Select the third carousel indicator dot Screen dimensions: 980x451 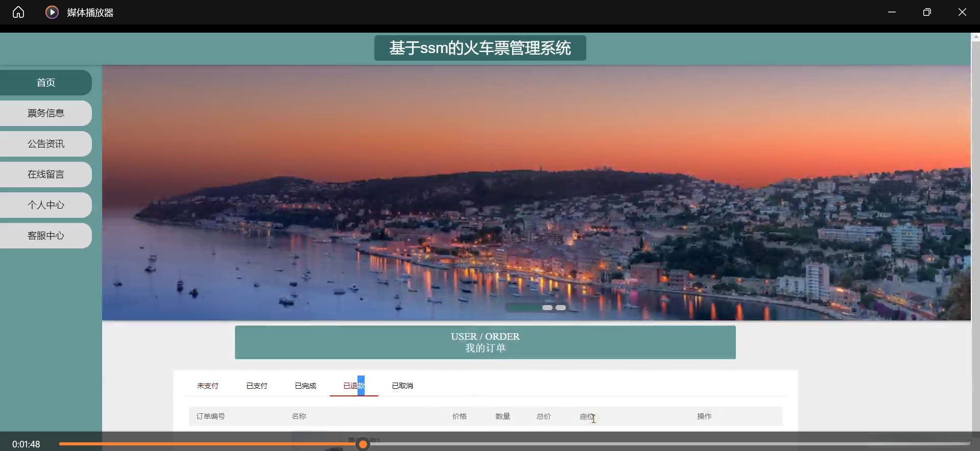coord(561,308)
